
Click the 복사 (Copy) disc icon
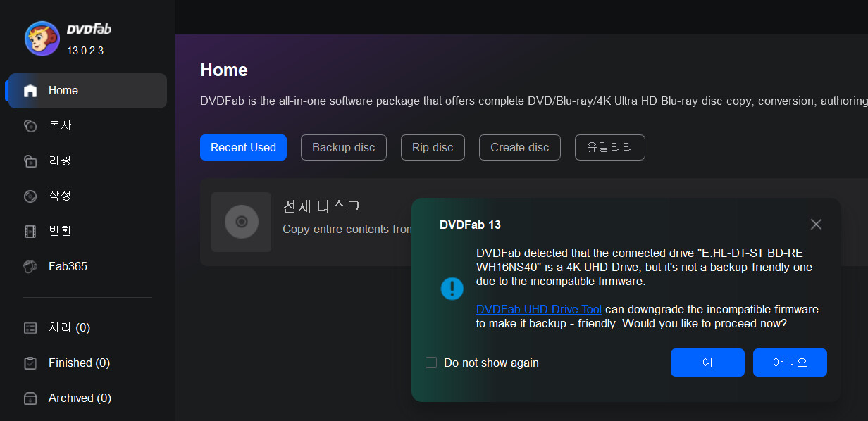(30, 126)
